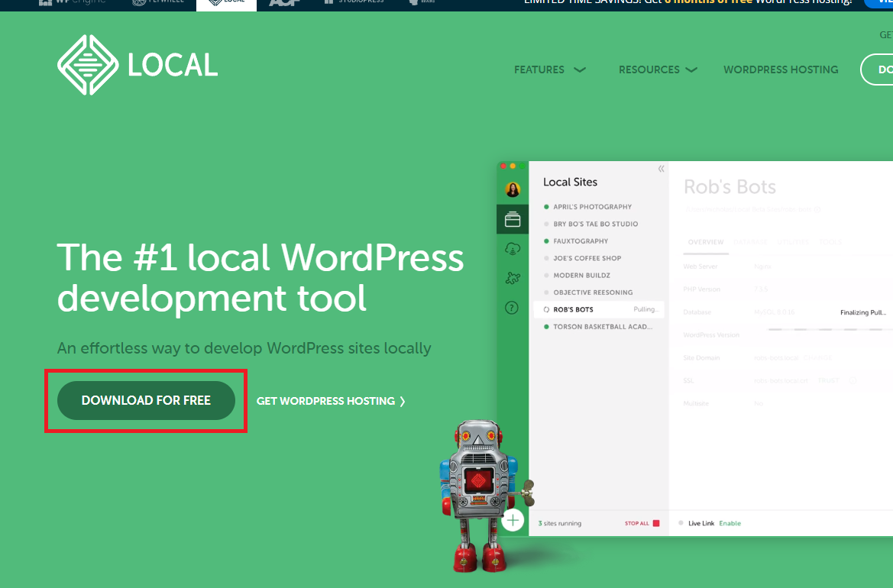Click the spinning sync icon beside Rob's Bots
The height and width of the screenshot is (588, 893).
pyautogui.click(x=546, y=309)
